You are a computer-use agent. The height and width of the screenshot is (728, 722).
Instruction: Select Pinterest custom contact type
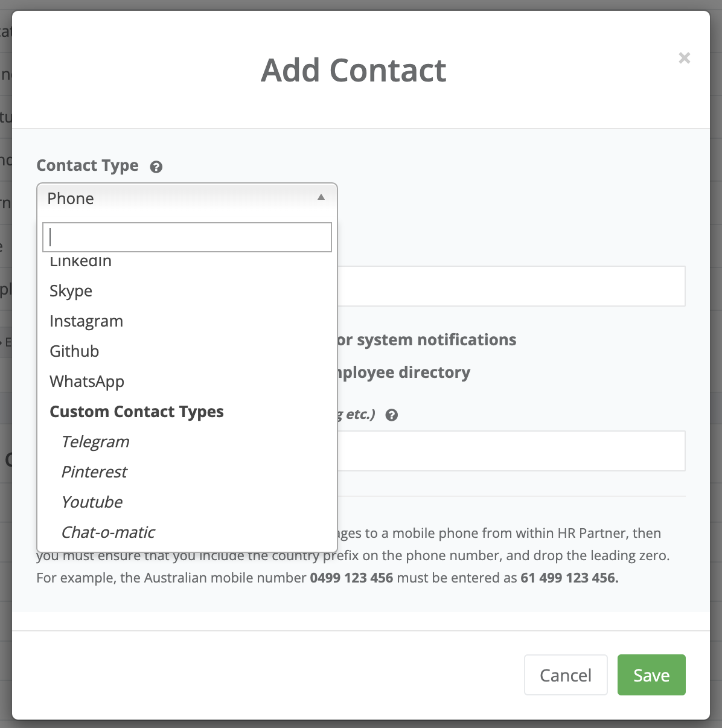click(x=94, y=472)
